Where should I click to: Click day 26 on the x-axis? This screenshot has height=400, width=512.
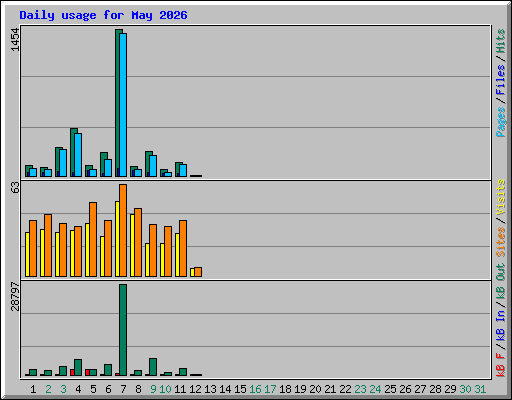coord(405,389)
